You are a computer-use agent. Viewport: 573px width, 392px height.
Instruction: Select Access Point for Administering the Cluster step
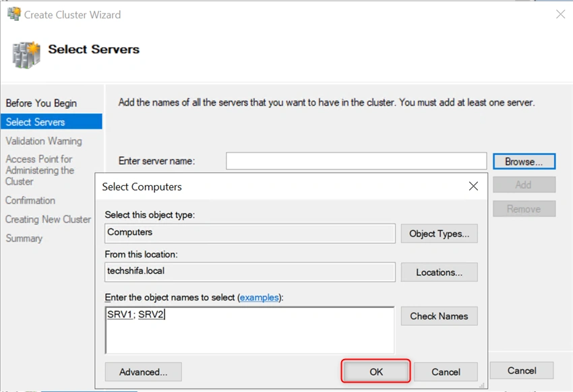tap(40, 170)
